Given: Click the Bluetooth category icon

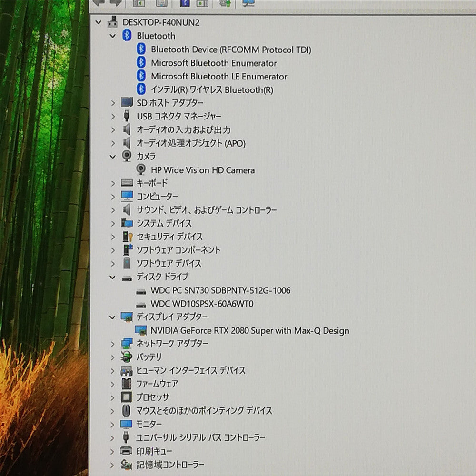Looking at the screenshot, I should [x=127, y=35].
